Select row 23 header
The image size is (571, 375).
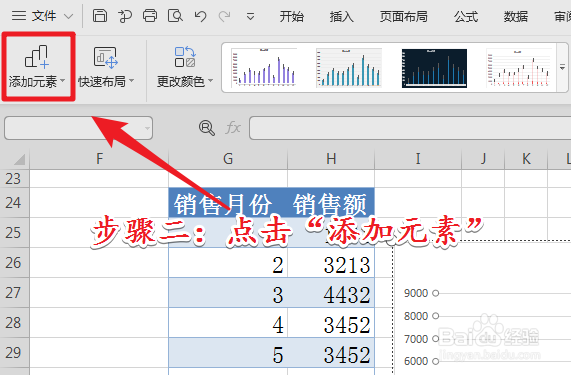click(x=14, y=179)
